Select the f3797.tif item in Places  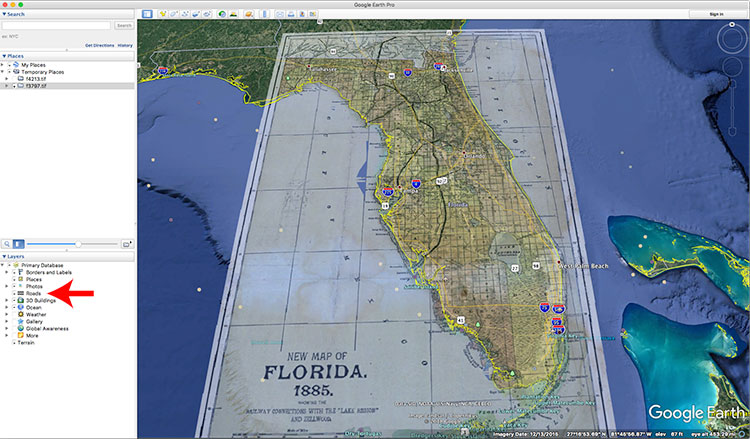36,86
